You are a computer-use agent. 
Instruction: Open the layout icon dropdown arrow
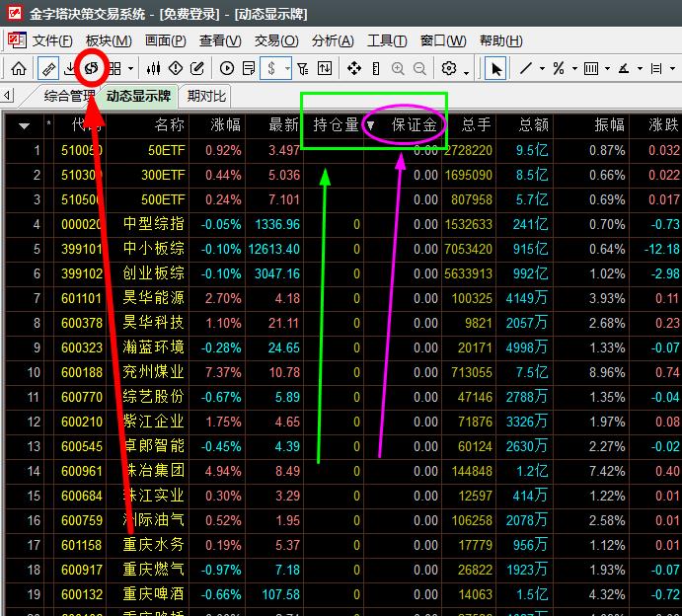pyautogui.click(x=130, y=69)
